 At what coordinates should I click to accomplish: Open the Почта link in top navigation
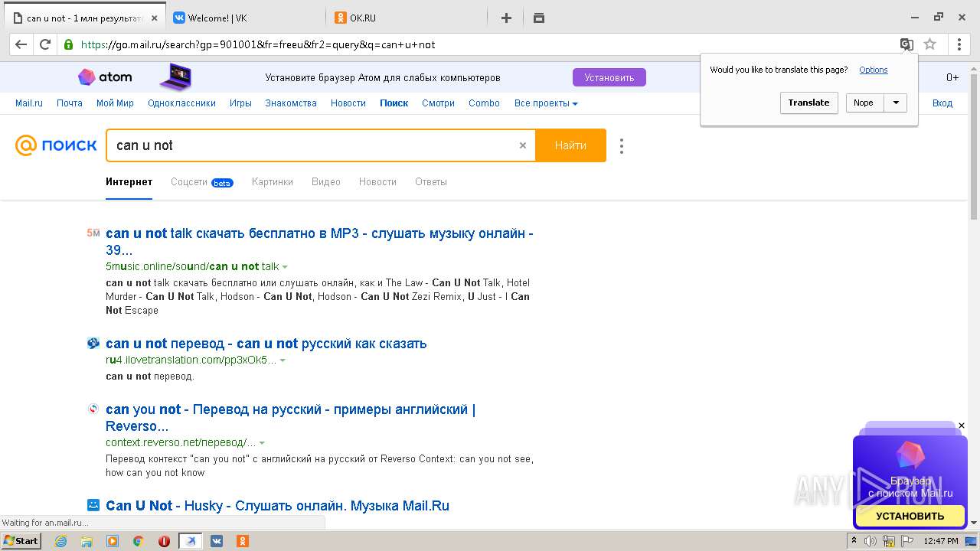coord(70,103)
